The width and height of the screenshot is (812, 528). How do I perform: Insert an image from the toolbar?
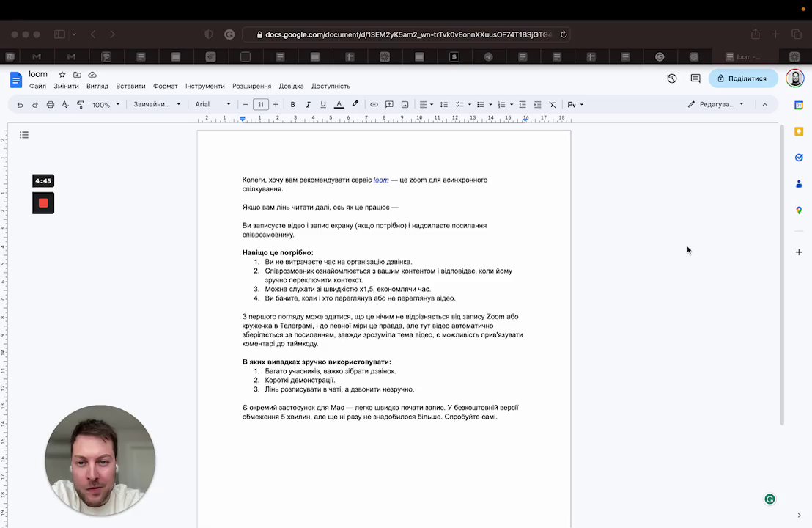tap(405, 105)
